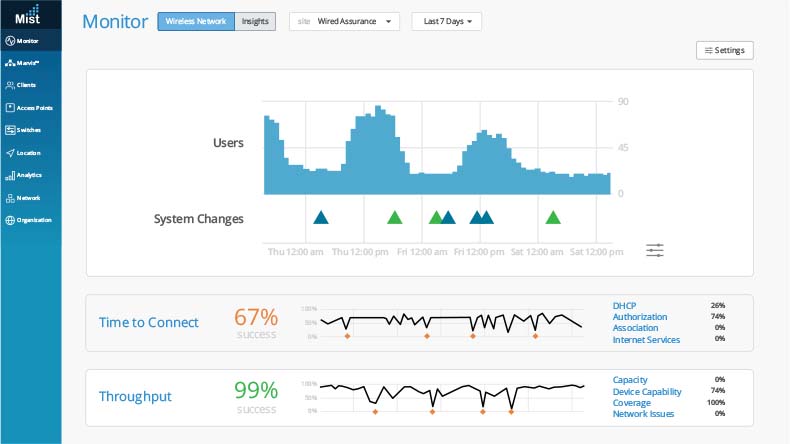This screenshot has width=790, height=444.
Task: Open the Last 7 Days dropdown
Action: tap(446, 21)
